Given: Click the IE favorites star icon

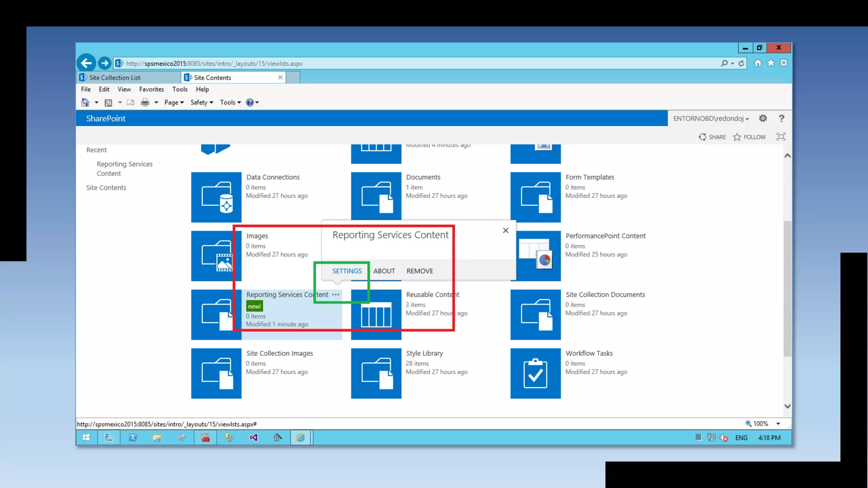Looking at the screenshot, I should pyautogui.click(x=771, y=63).
